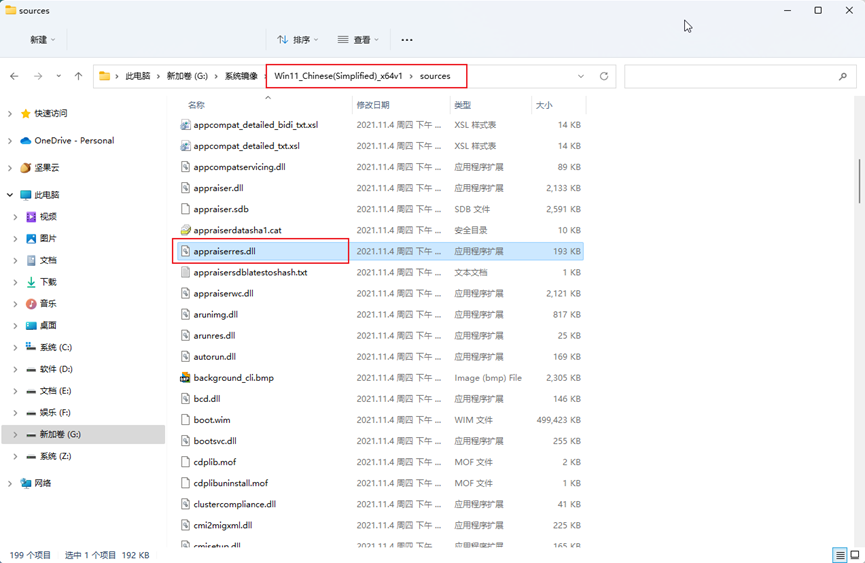Go back with the left arrow
This screenshot has height=563, width=865.
[14, 76]
